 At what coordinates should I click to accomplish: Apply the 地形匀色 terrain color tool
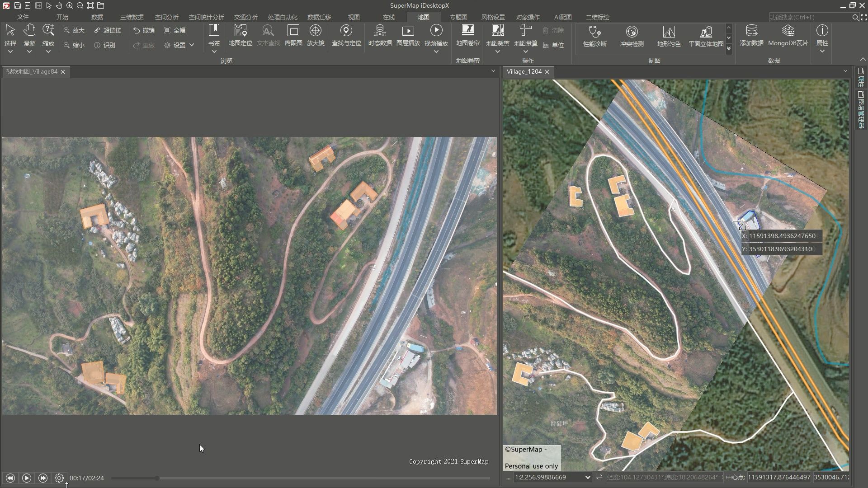[x=669, y=36]
